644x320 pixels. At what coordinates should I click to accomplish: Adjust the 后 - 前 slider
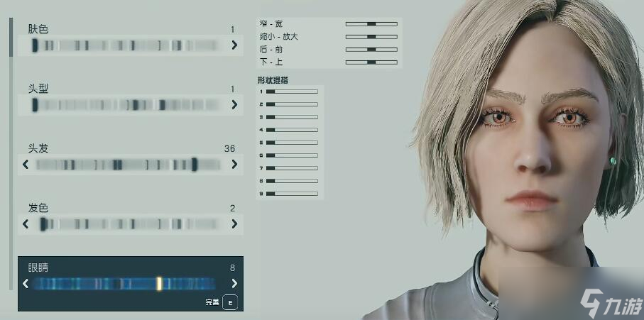click(371, 49)
